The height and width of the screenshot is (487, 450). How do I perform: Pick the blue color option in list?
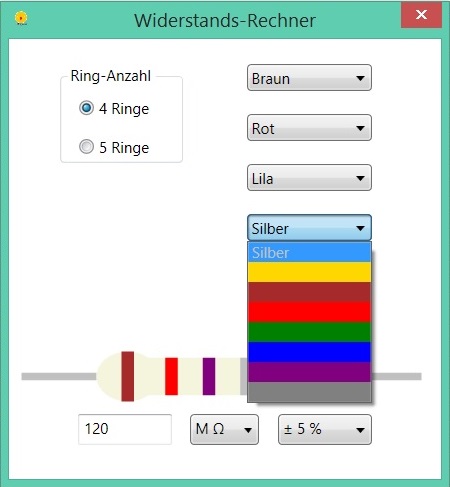tap(309, 352)
